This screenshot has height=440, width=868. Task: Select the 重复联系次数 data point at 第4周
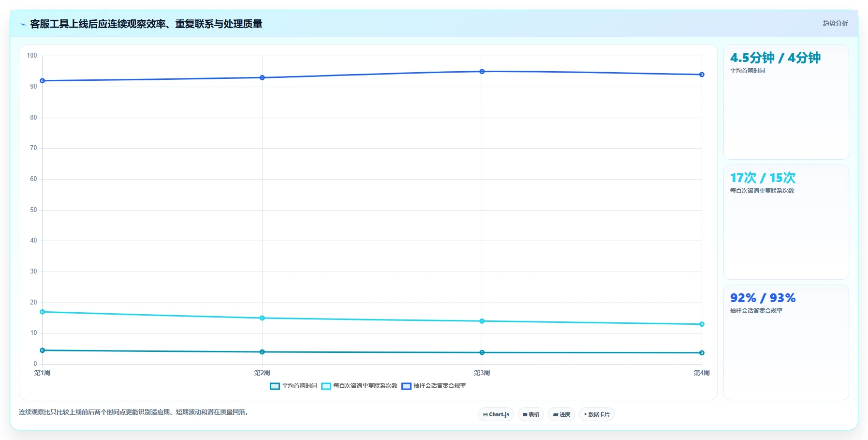702,324
